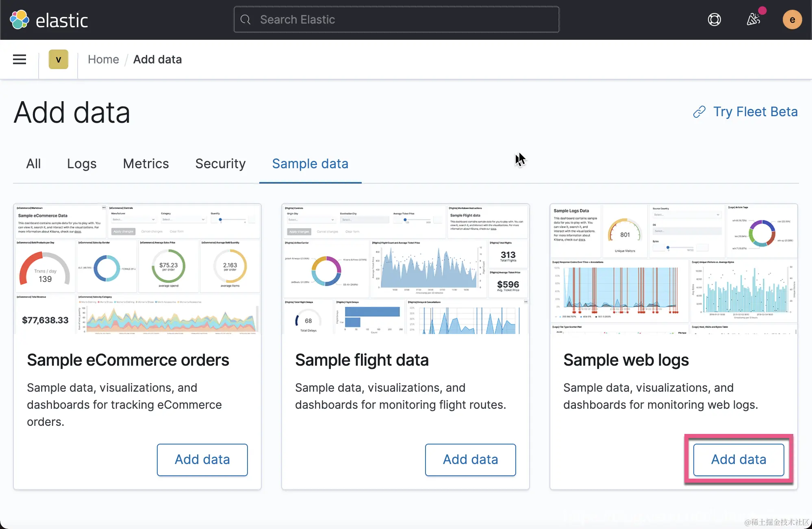Open the newsfeed celebration icon
Viewport: 812px width, 529px height.
(x=753, y=19)
